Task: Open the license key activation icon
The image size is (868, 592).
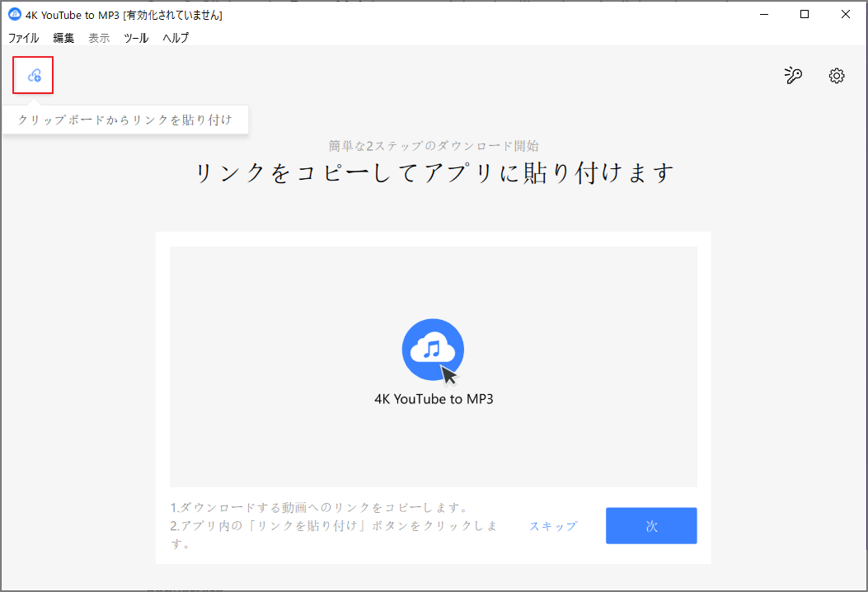Action: click(x=793, y=75)
